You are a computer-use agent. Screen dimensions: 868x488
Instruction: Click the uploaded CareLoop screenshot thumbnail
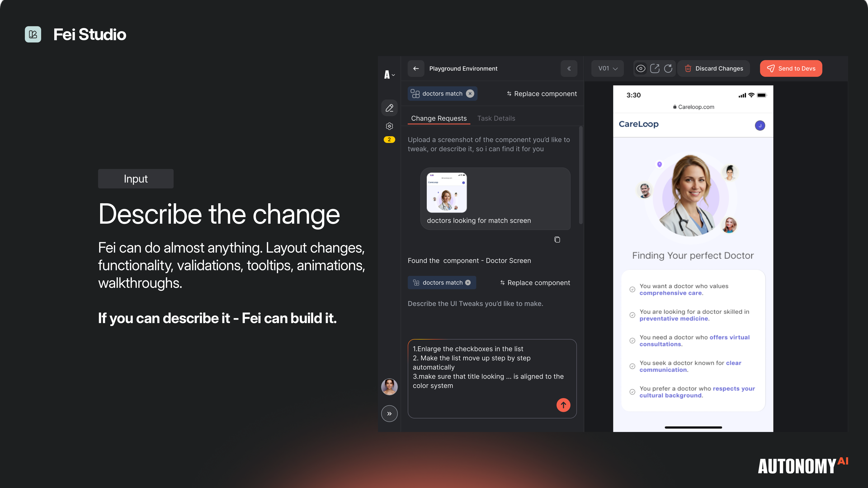pos(446,193)
